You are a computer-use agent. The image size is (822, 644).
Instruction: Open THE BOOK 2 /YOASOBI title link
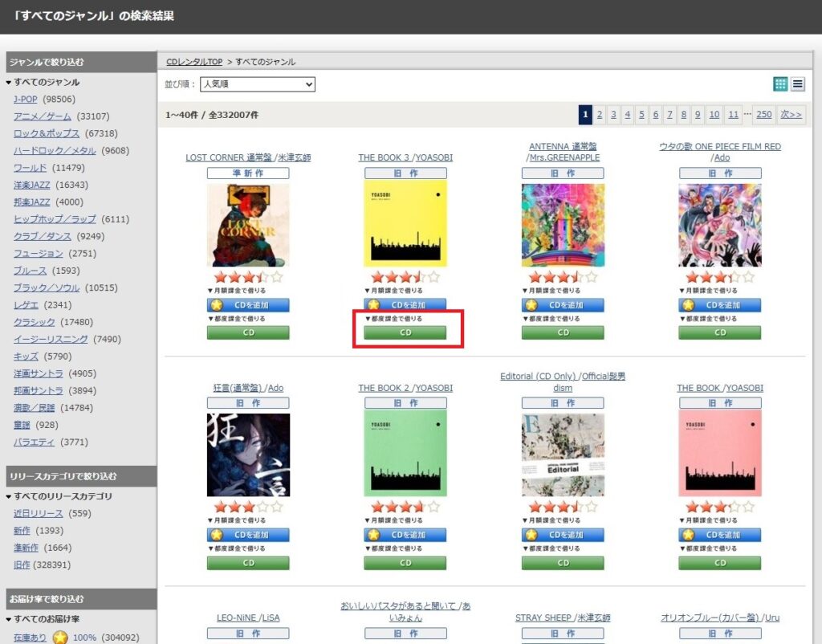pyautogui.click(x=405, y=388)
